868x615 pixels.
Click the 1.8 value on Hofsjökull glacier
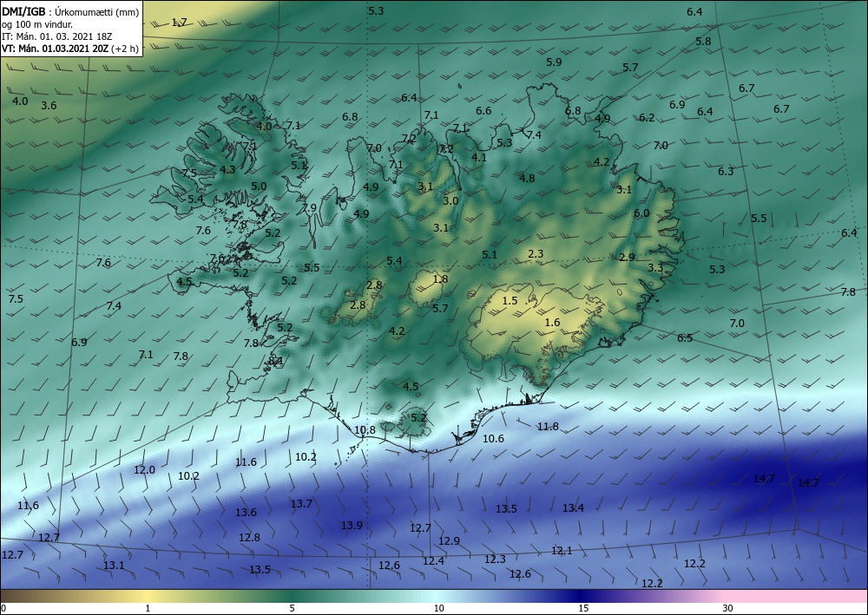(x=440, y=279)
